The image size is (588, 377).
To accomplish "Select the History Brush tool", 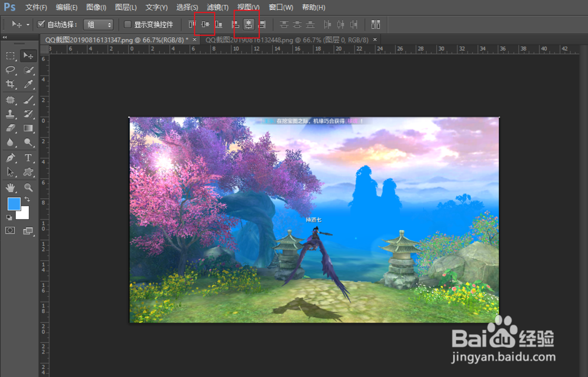I will pos(28,114).
